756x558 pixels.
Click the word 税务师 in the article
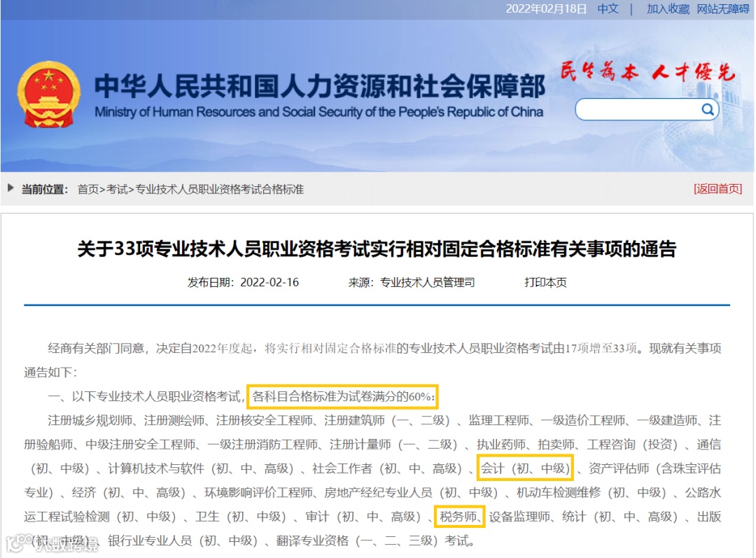[x=458, y=517]
